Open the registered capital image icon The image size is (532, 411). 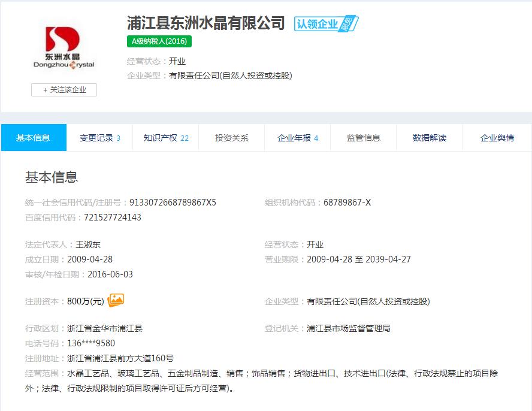coord(116,300)
